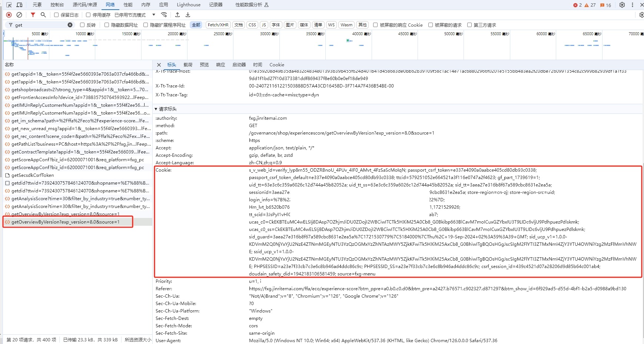Enable the 保留日志 checkbox
644x344 pixels.
pos(56,15)
